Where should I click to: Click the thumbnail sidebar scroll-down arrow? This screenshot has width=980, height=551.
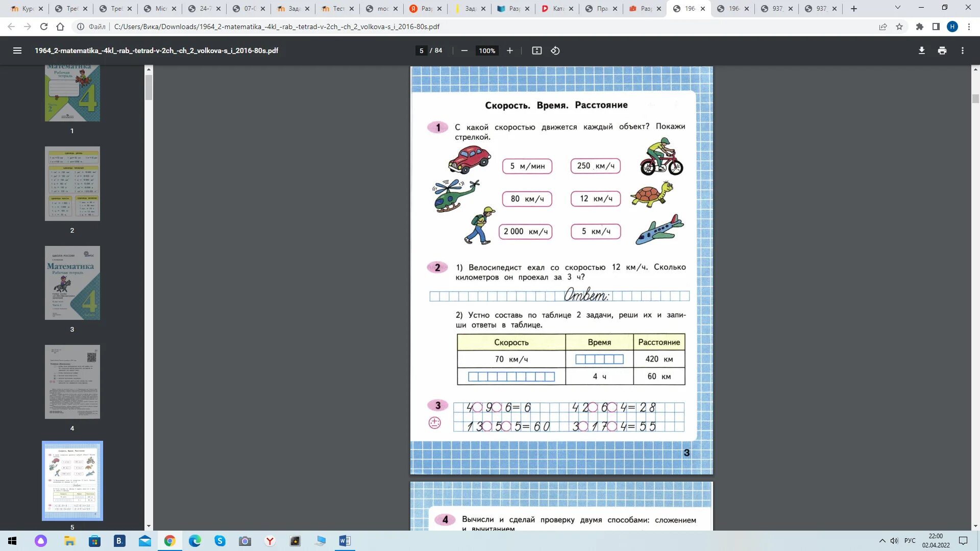click(149, 526)
